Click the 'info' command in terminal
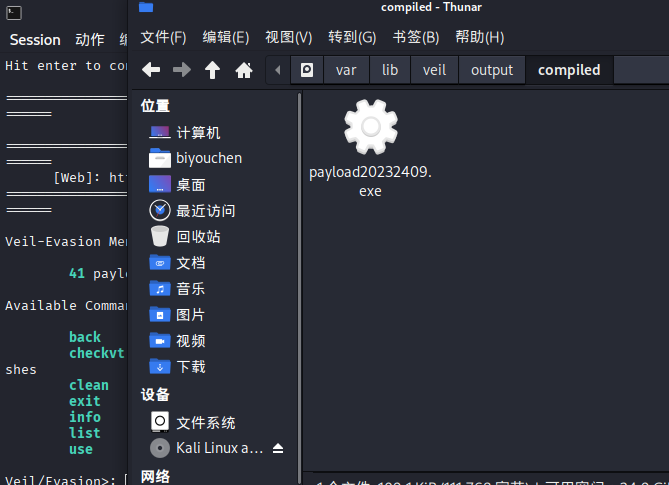669x485 pixels. coord(85,417)
